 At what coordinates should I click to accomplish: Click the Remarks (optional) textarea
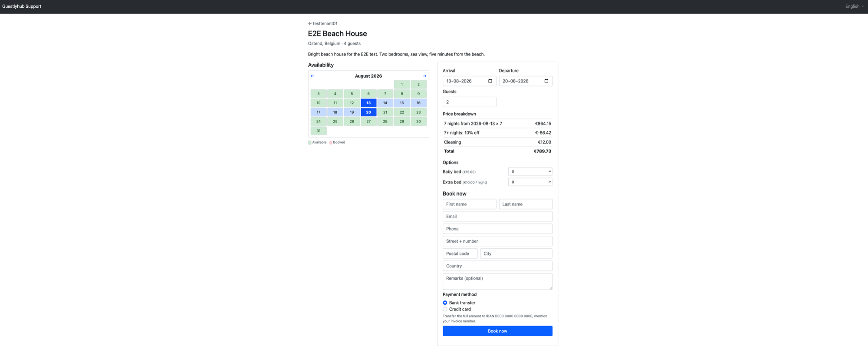(497, 281)
